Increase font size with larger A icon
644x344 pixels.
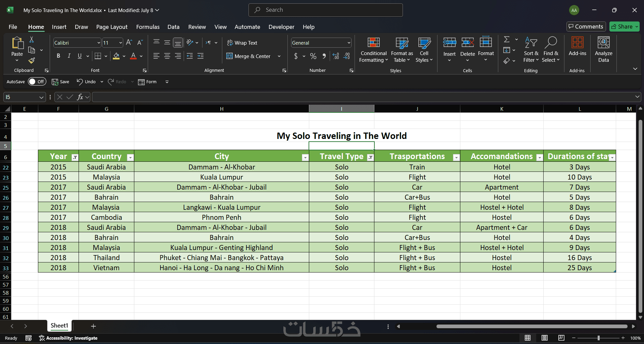129,43
